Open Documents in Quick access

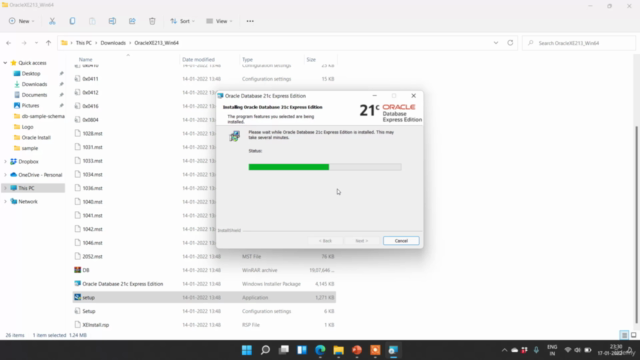34,95
